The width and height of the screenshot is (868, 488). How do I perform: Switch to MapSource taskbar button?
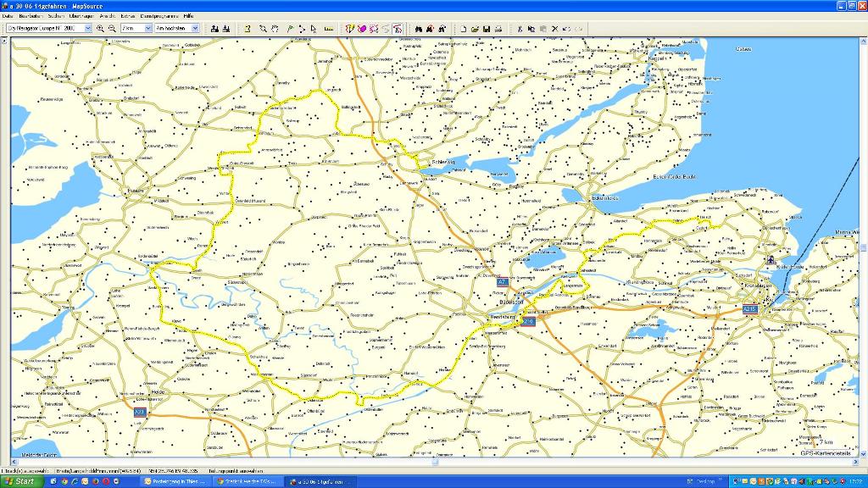click(x=322, y=481)
